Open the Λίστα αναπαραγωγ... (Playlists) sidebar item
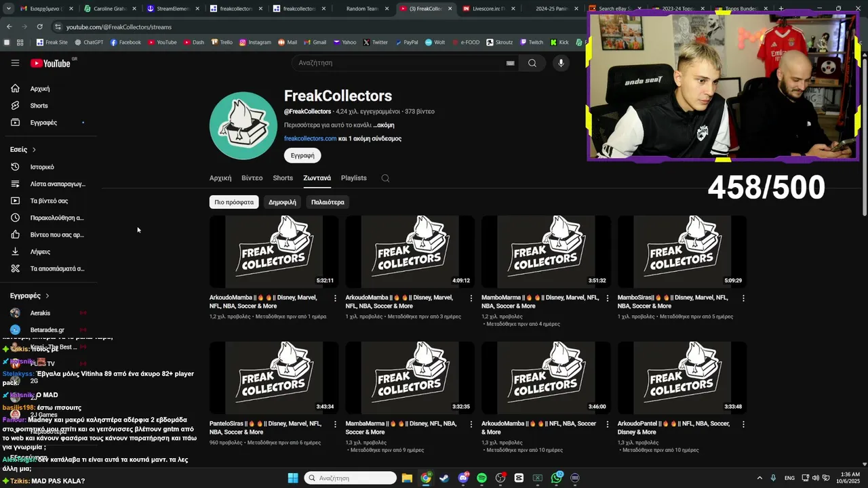 coord(48,184)
